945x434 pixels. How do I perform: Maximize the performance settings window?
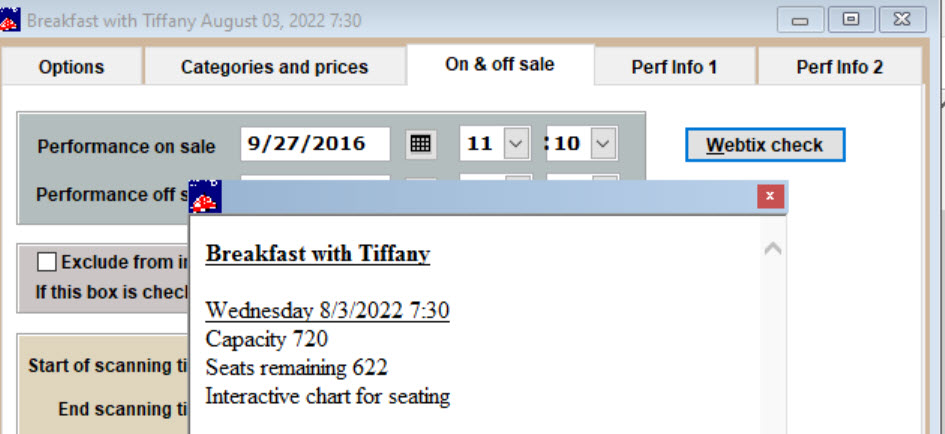point(850,20)
